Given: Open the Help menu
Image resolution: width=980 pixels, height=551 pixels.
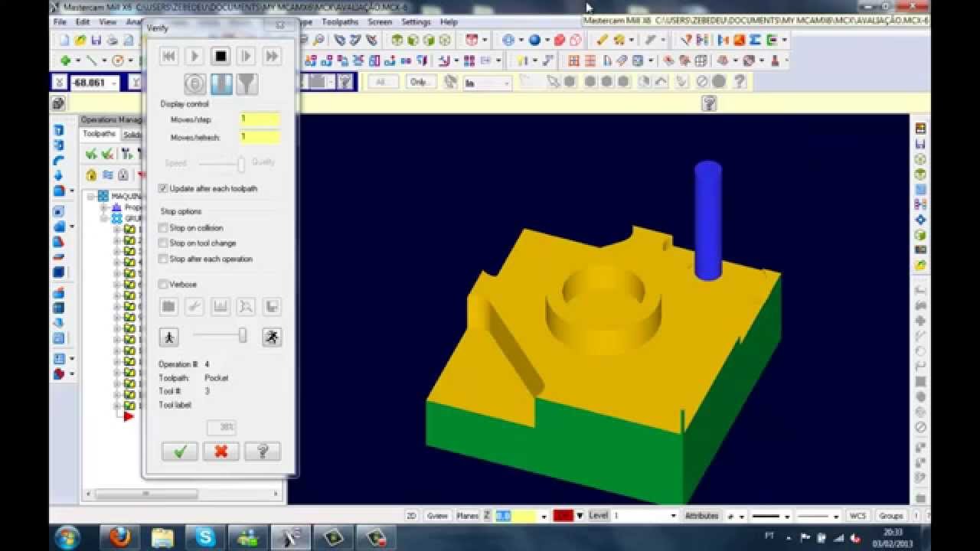Looking at the screenshot, I should [449, 22].
